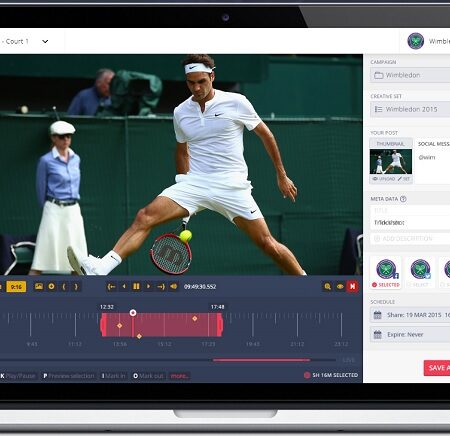Click the post thumbnail preview image

pos(391,161)
